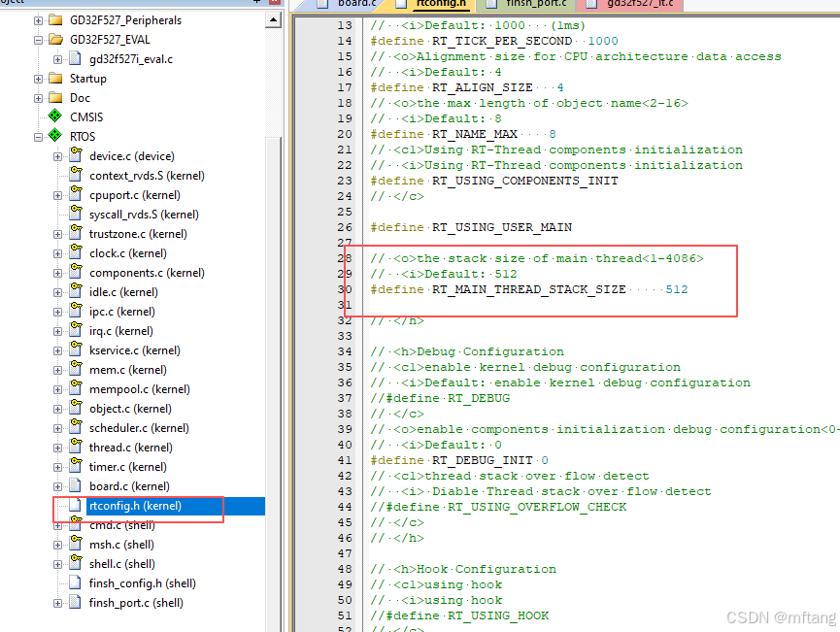Expand cpuport.c (kernel) node

tap(57, 195)
